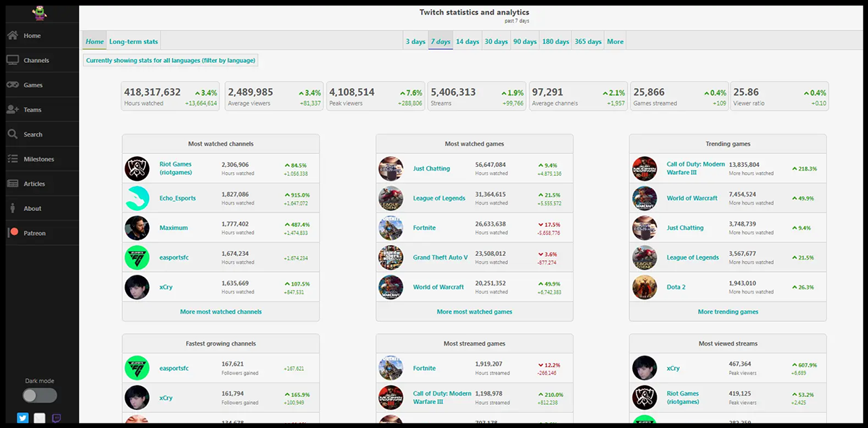
Task: Click the site logo mascot at top left
Action: click(x=39, y=12)
